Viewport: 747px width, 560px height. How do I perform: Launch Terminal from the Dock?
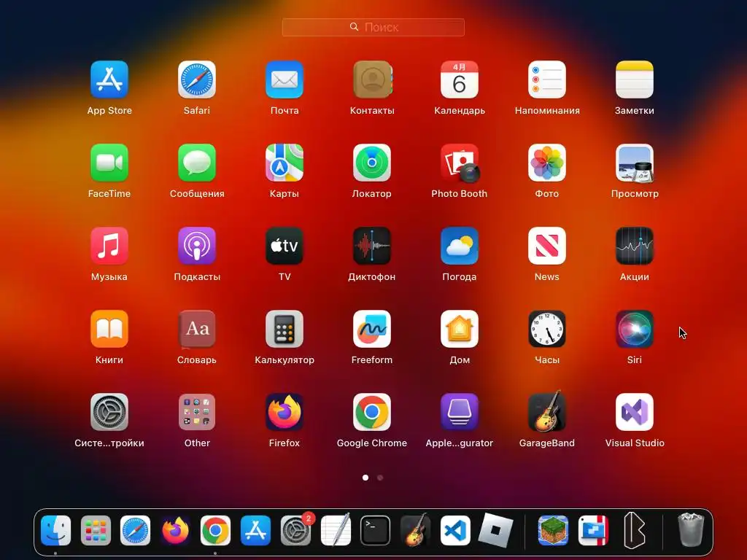[x=376, y=531]
